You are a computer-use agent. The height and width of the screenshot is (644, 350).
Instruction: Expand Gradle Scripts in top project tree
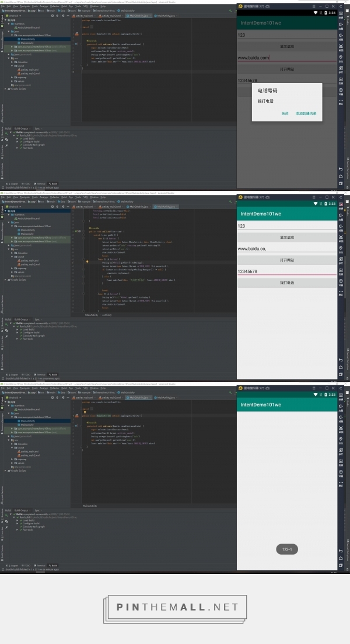point(5,89)
